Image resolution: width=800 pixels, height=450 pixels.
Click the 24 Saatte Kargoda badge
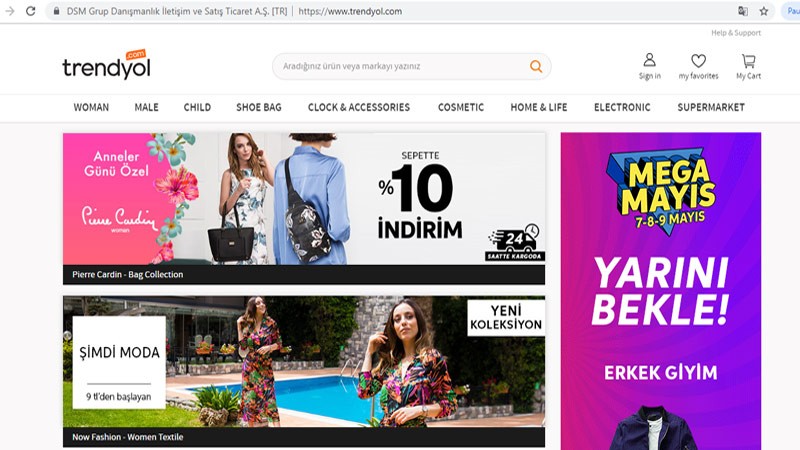tap(514, 242)
